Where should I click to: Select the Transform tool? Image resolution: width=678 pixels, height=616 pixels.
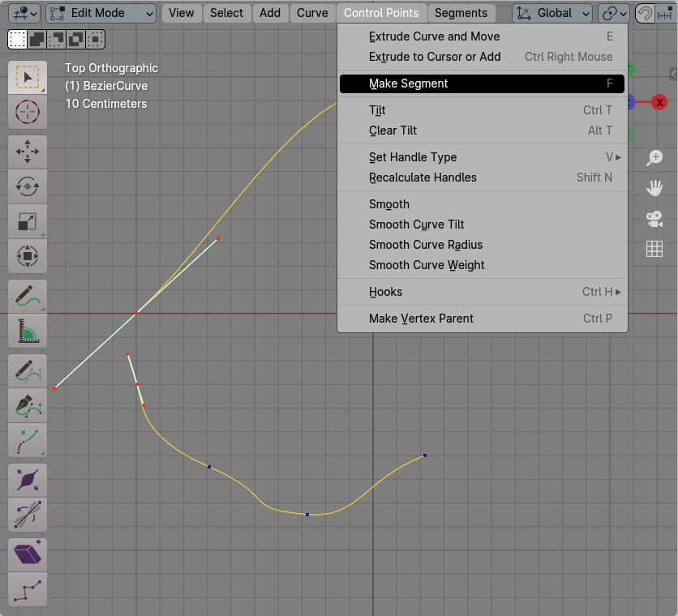coord(28,256)
